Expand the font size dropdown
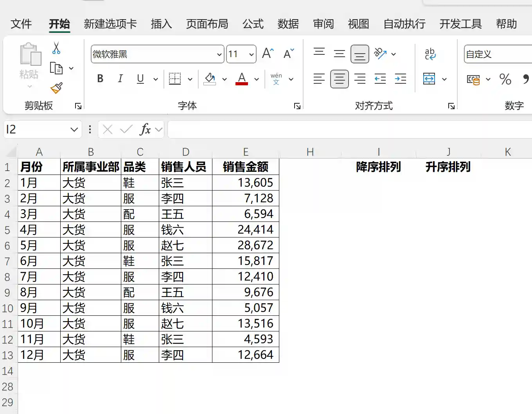The width and height of the screenshot is (532, 414). point(252,54)
